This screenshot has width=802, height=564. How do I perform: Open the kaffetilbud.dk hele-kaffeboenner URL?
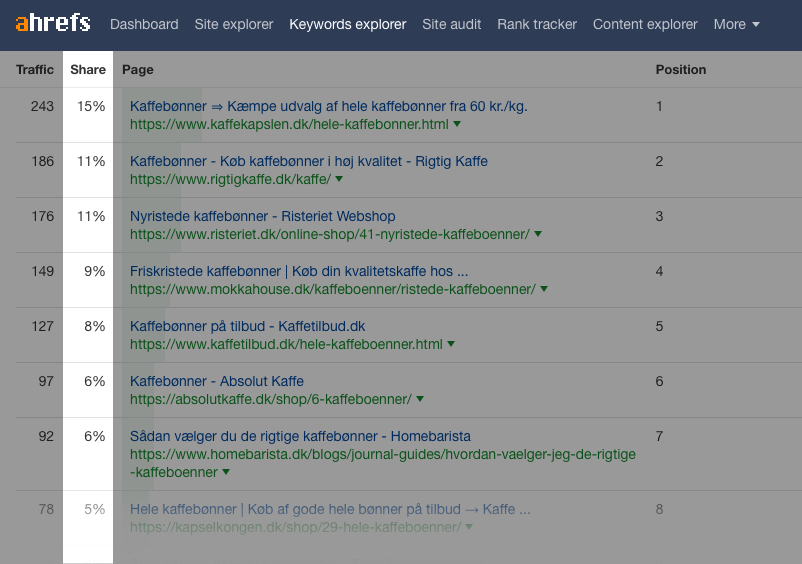coord(286,344)
